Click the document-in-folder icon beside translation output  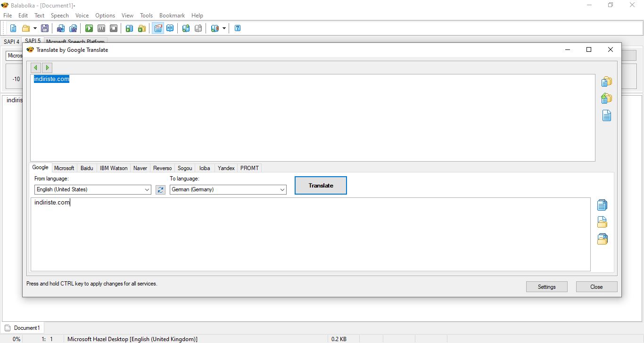tap(602, 221)
